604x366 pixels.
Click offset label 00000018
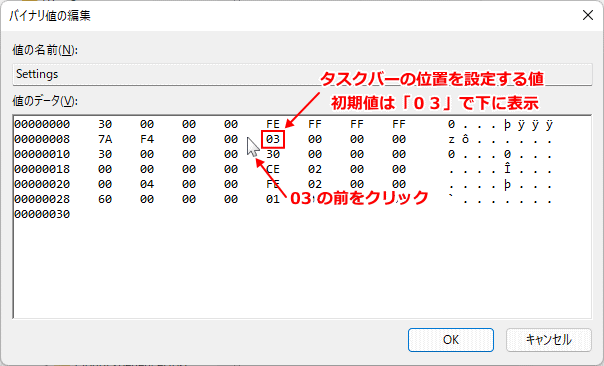(x=42, y=169)
